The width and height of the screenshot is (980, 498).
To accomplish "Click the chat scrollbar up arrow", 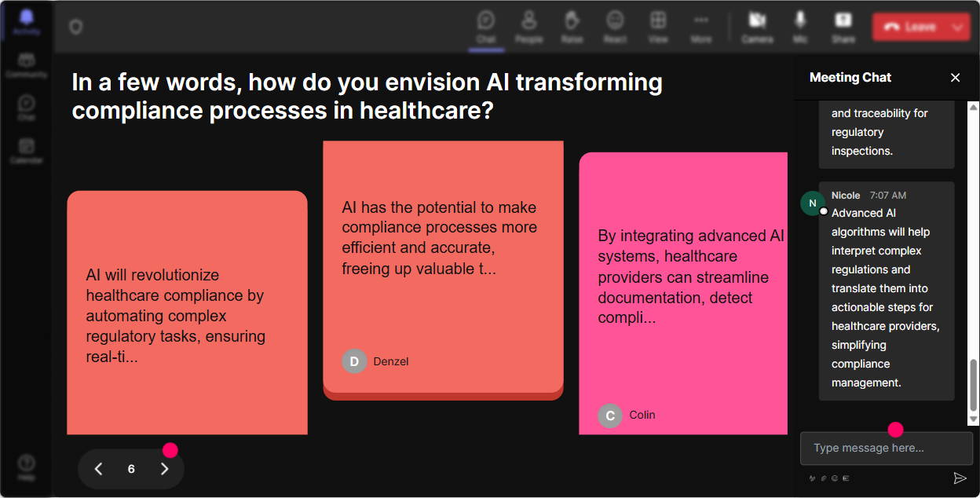I will [974, 108].
